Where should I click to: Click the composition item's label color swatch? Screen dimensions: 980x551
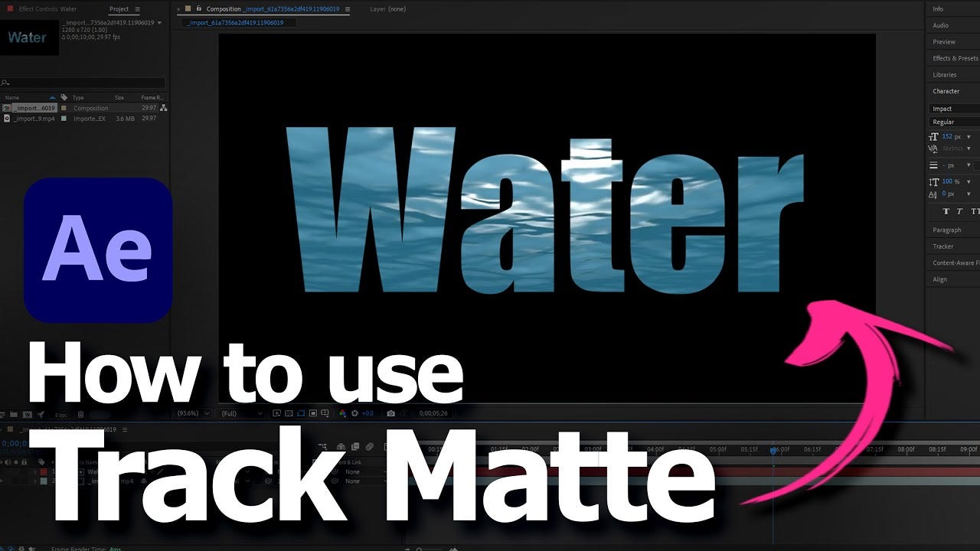pyautogui.click(x=64, y=108)
